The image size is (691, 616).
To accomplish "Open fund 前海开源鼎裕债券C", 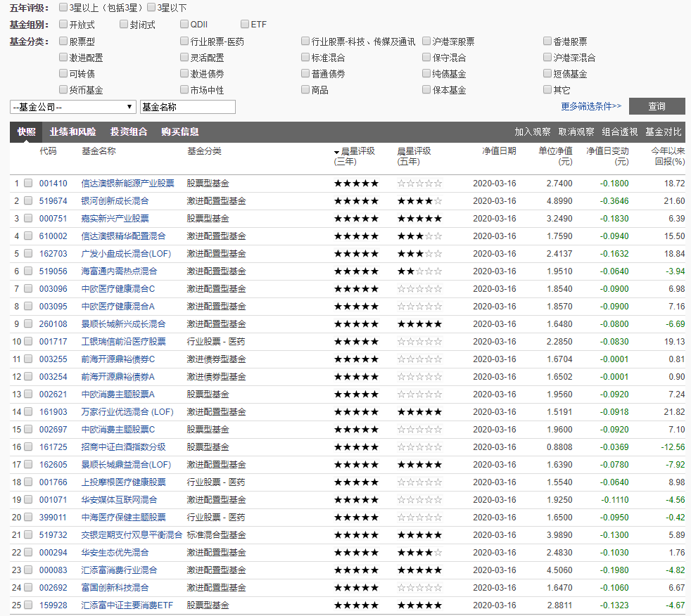I will 118,359.
